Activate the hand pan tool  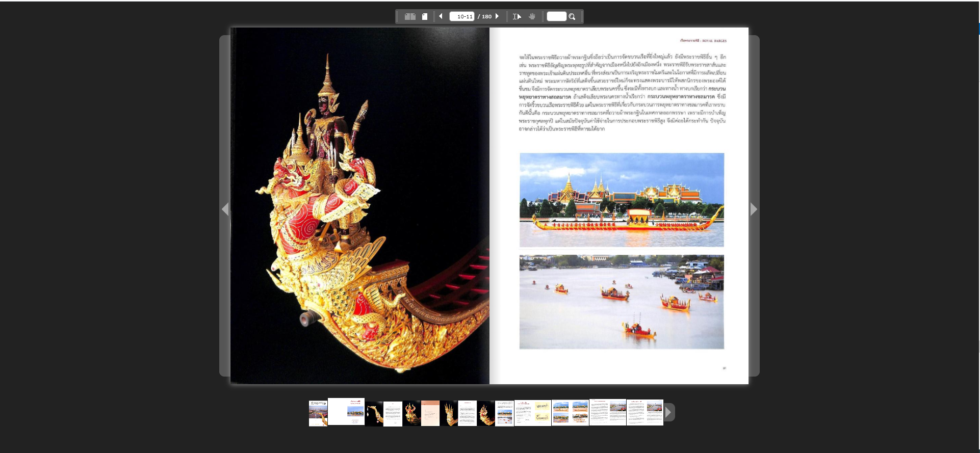[532, 17]
